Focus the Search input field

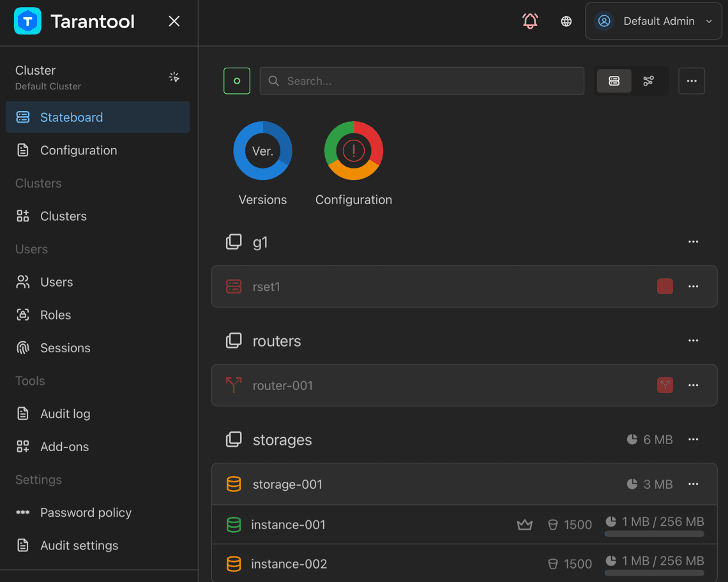tap(421, 81)
